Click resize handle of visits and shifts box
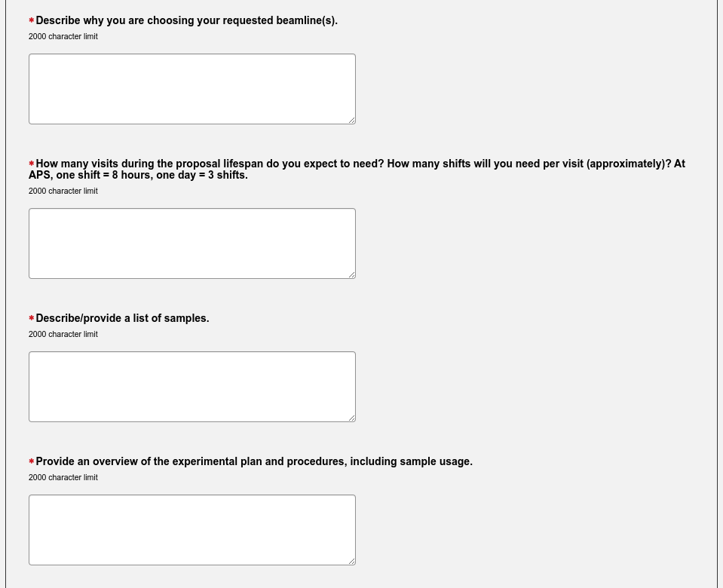The image size is (723, 588). pos(351,274)
